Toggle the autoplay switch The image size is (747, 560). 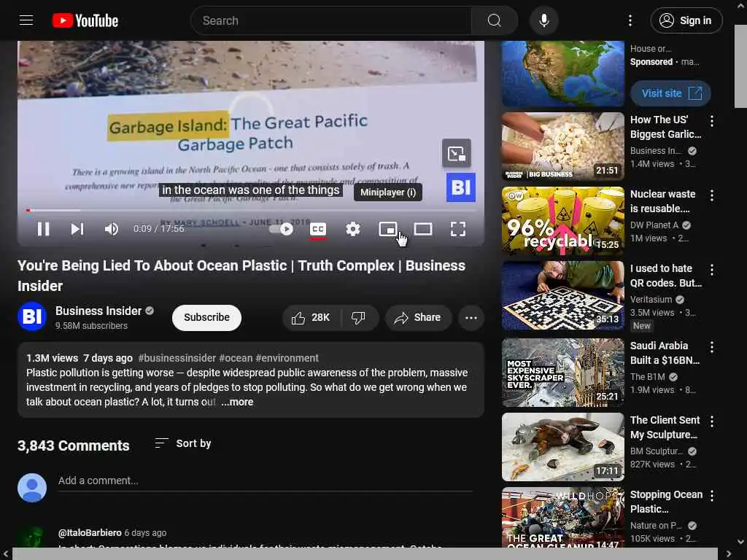pyautogui.click(x=281, y=229)
